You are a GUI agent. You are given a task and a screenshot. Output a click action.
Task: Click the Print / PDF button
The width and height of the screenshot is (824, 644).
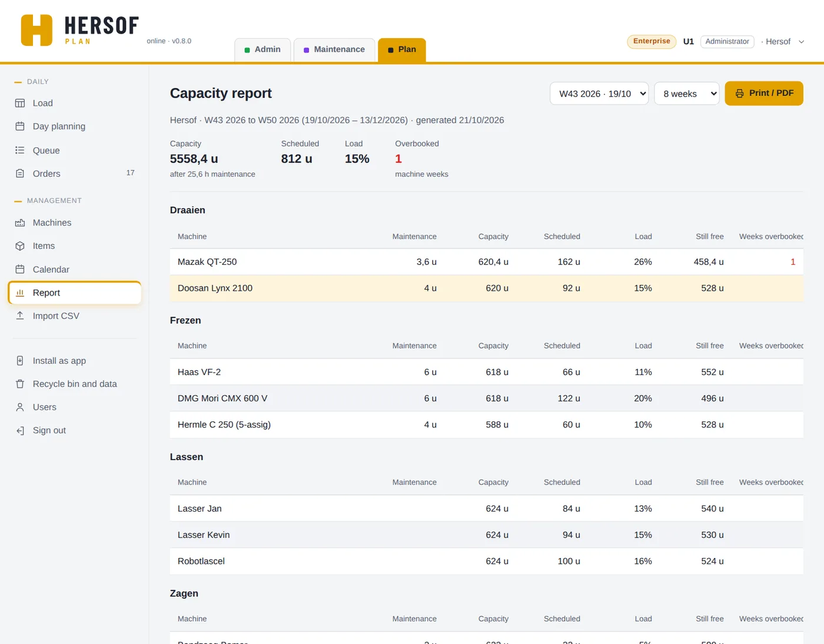point(764,93)
